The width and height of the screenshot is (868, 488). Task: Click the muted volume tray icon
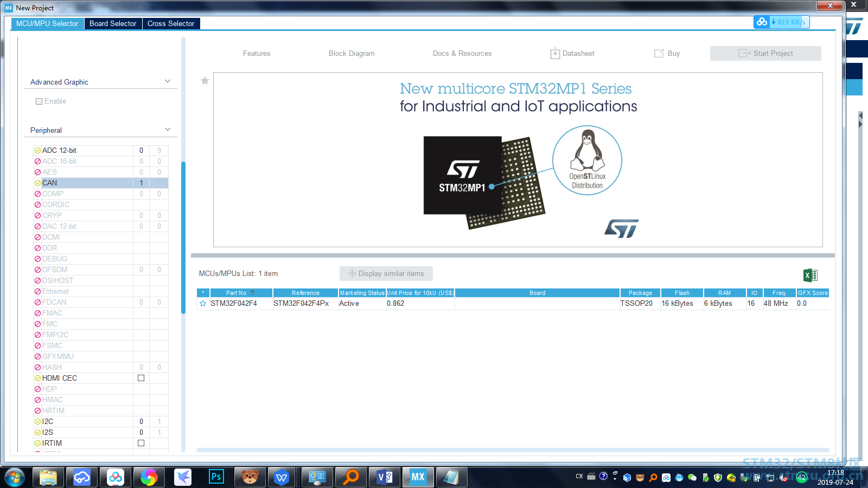point(783,478)
